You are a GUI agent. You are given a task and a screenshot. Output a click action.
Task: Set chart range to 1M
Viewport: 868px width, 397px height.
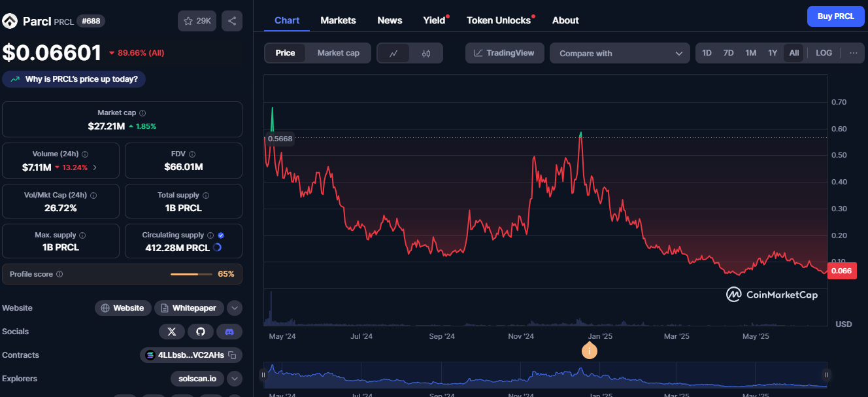coord(750,53)
